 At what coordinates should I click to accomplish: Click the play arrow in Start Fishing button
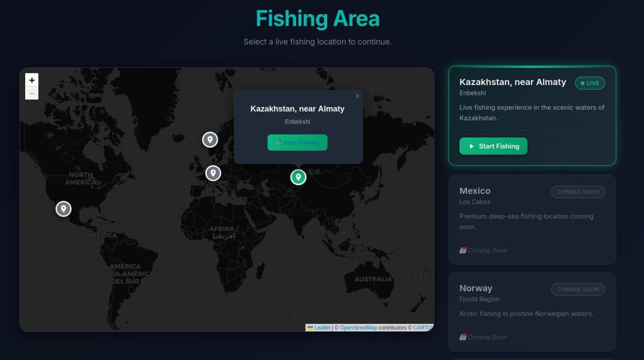pos(471,146)
